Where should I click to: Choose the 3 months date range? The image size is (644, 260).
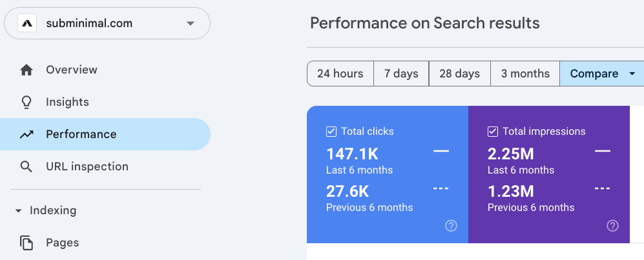tap(525, 74)
